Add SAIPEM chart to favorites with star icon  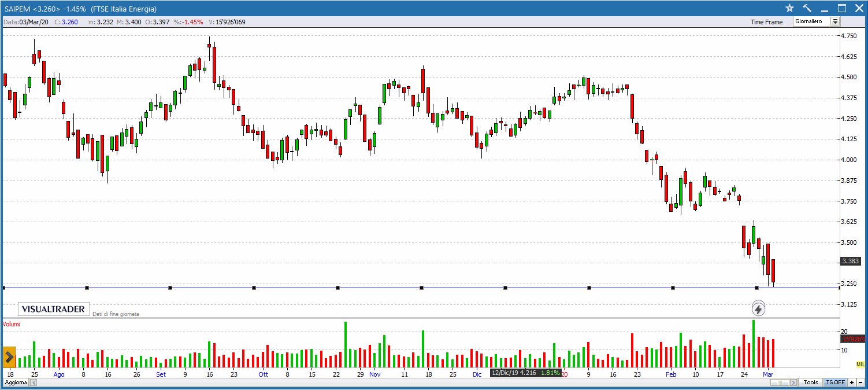(x=789, y=8)
